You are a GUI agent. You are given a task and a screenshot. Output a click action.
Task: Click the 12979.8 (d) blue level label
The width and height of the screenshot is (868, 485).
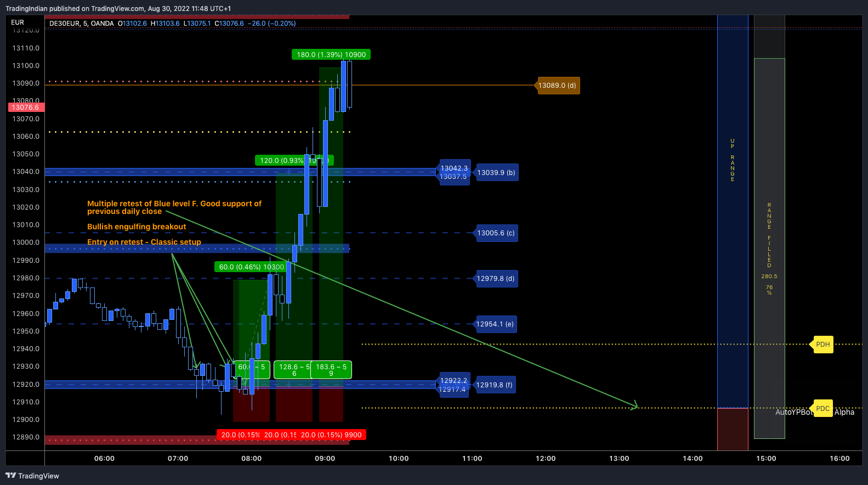tap(496, 279)
